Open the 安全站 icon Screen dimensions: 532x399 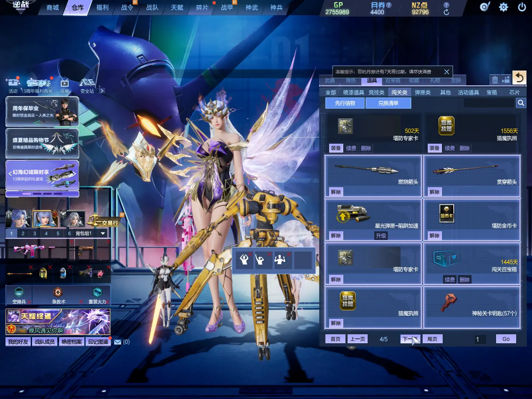click(x=87, y=85)
